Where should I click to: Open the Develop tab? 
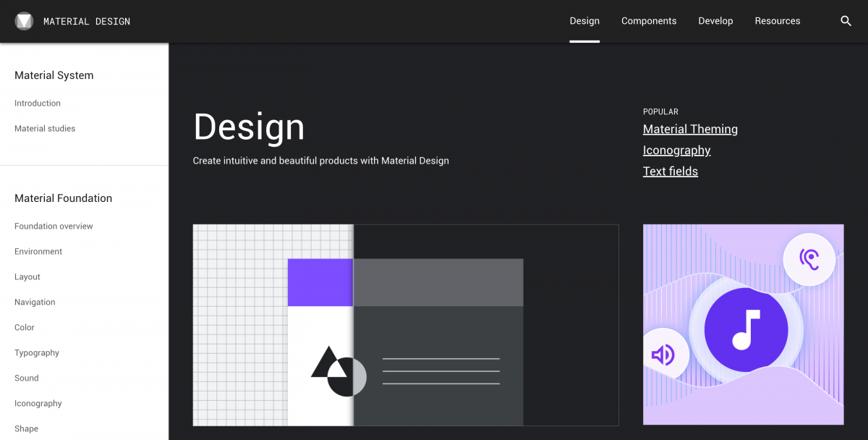pyautogui.click(x=715, y=21)
